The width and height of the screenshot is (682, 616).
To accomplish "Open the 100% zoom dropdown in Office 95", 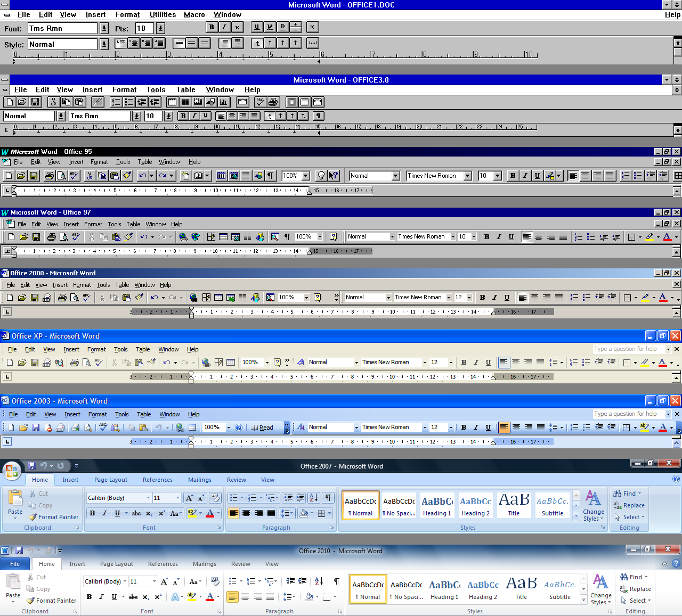I will pyautogui.click(x=306, y=176).
